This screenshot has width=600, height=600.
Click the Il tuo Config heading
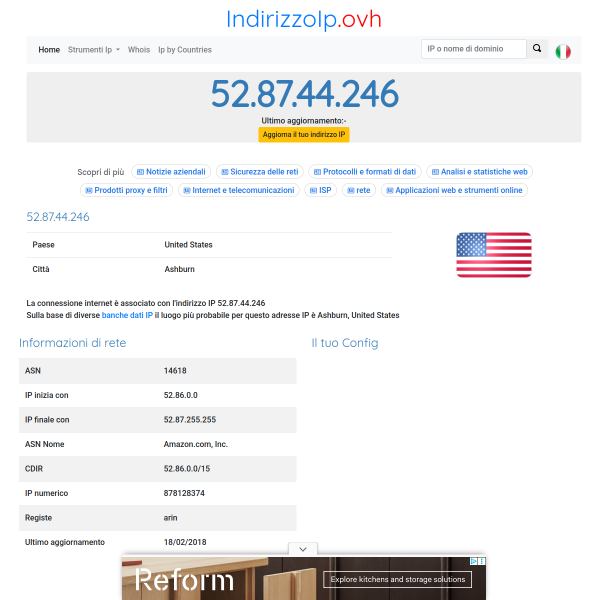(x=345, y=343)
